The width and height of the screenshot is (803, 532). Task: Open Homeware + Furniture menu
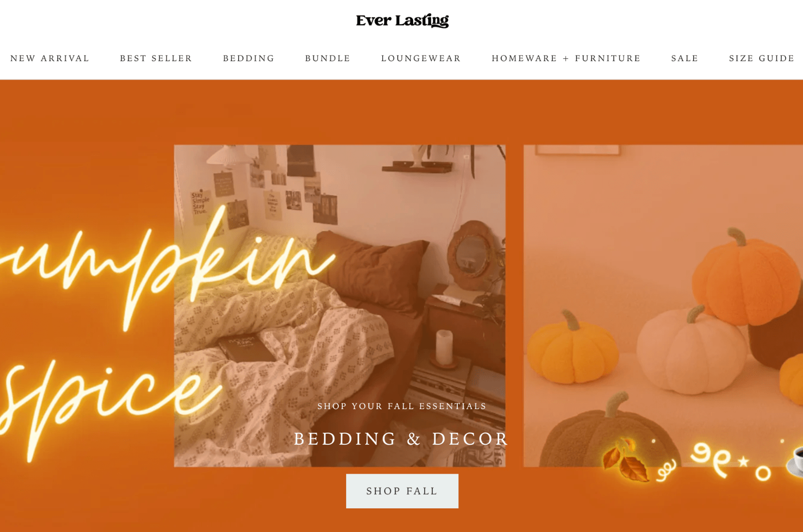click(566, 58)
